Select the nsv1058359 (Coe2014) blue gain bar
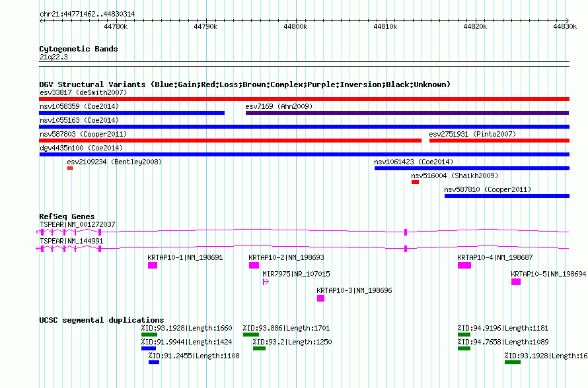Screen dimensions: 588x388 (x=132, y=113)
